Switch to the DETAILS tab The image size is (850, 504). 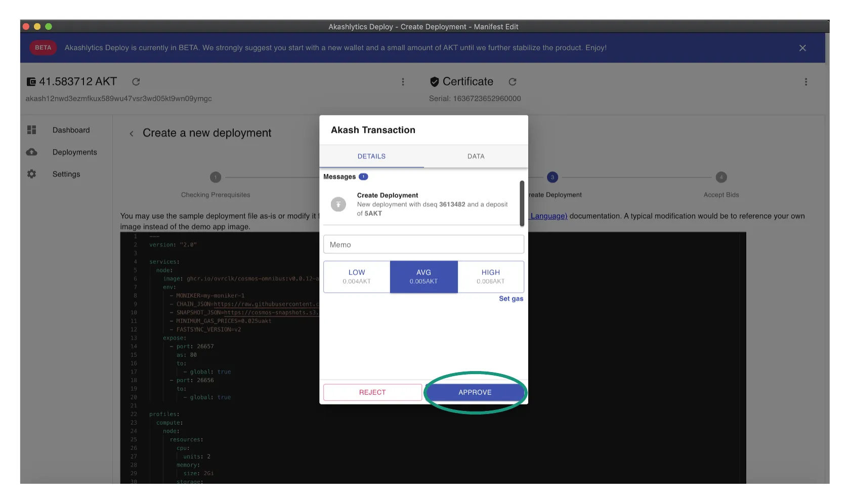click(371, 157)
